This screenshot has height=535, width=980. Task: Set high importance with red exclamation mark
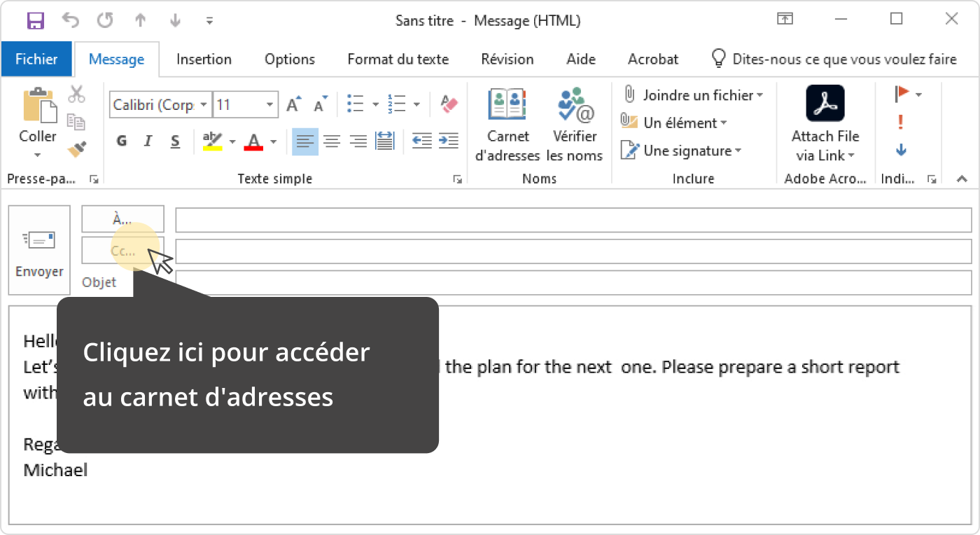[900, 123]
